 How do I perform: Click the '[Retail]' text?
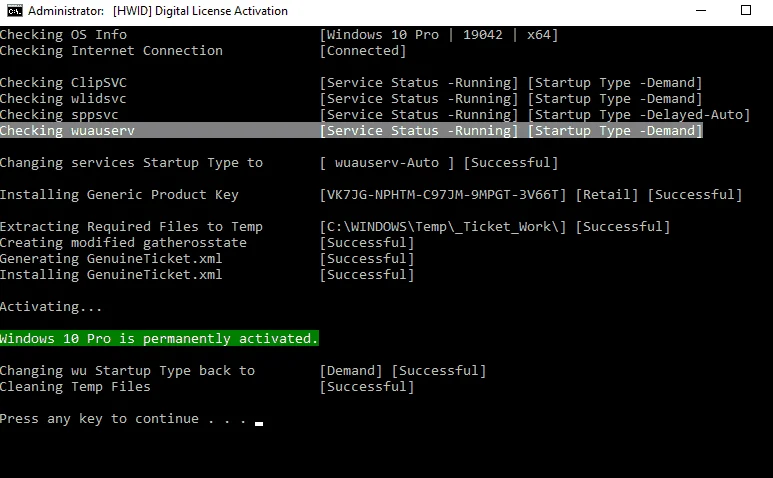[607, 195]
